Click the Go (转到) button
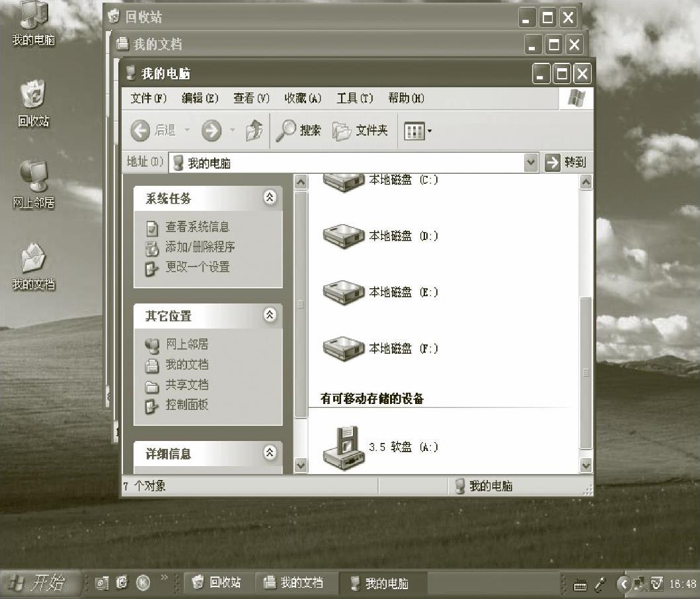 tap(566, 163)
